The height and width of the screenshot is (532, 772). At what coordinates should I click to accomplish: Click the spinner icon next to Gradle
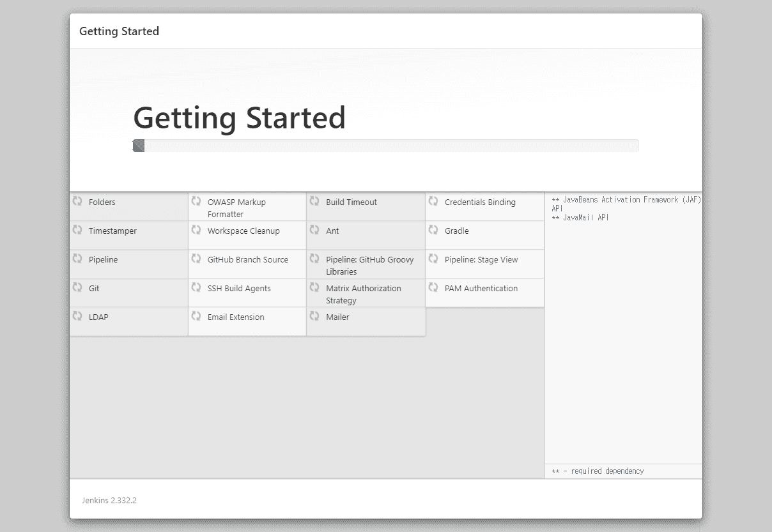tap(433, 230)
